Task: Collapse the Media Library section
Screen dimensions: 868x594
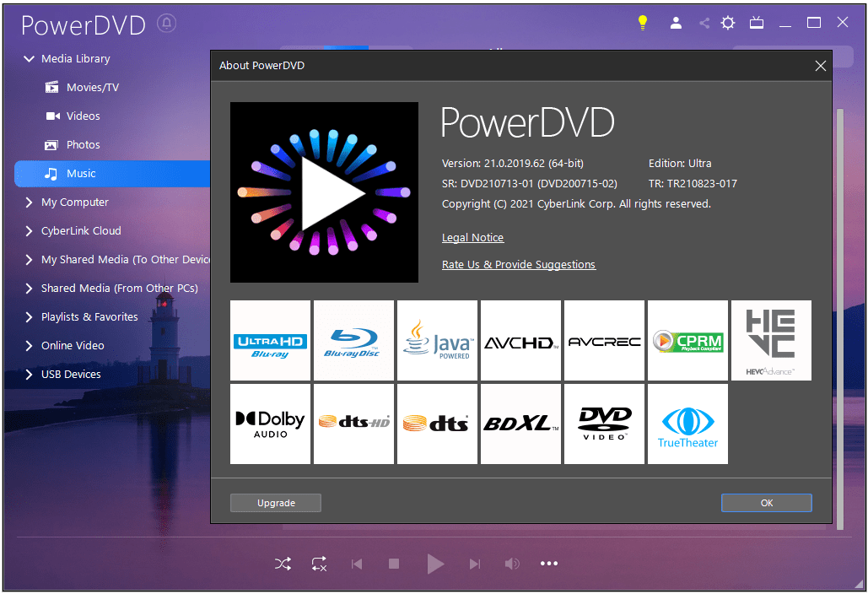Action: tap(28, 59)
